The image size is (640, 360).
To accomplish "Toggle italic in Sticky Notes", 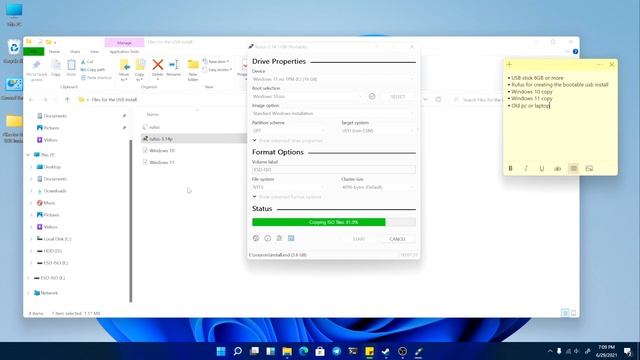I will point(526,168).
